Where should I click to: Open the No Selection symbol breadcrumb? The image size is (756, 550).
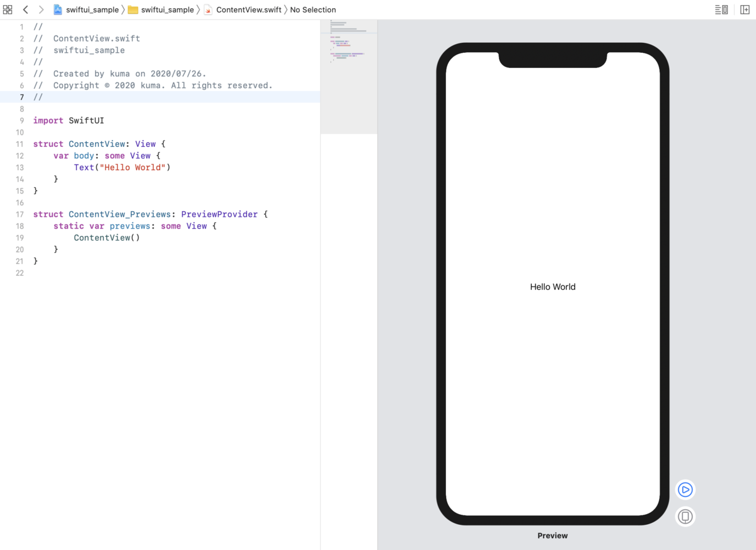click(x=313, y=9)
